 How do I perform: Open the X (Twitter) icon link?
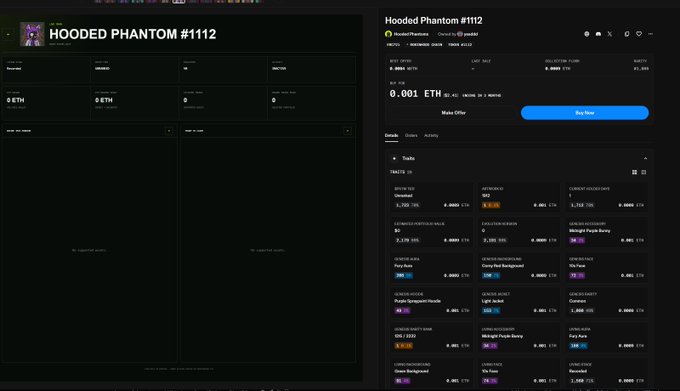tap(610, 34)
